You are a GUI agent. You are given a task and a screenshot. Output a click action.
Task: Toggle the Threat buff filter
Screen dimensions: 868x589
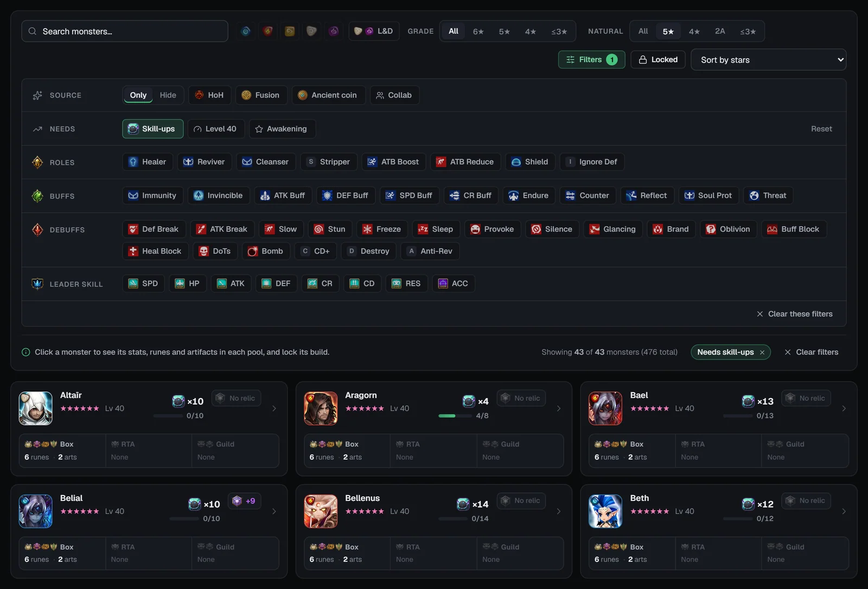(768, 195)
